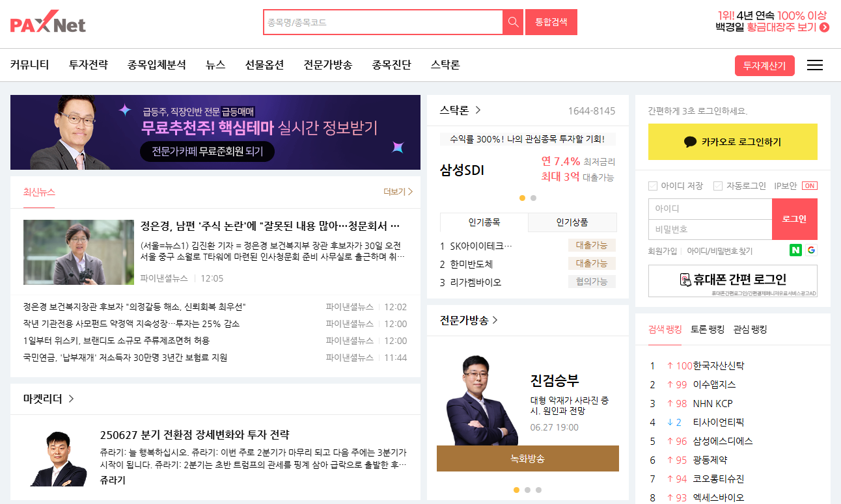Open the 선물옵션 menu
The height and width of the screenshot is (504, 841).
(x=264, y=65)
